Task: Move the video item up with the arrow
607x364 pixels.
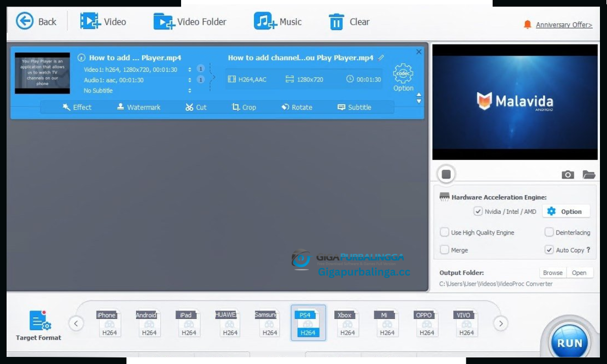Action: point(419,95)
